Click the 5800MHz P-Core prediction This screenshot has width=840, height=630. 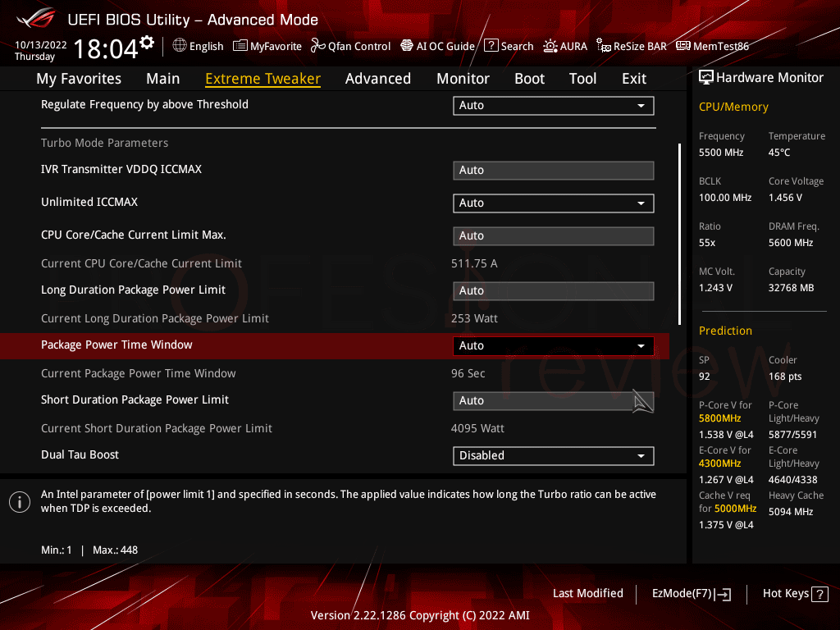[x=719, y=418]
